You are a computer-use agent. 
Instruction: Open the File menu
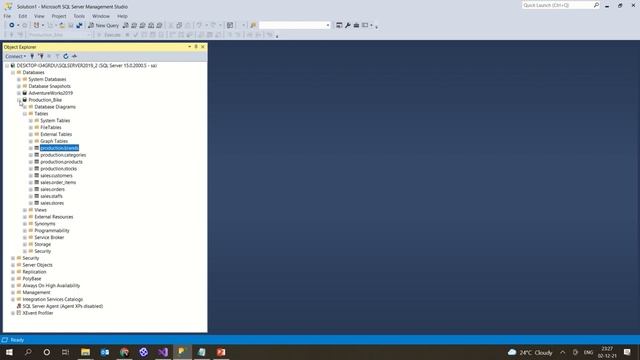[7, 16]
